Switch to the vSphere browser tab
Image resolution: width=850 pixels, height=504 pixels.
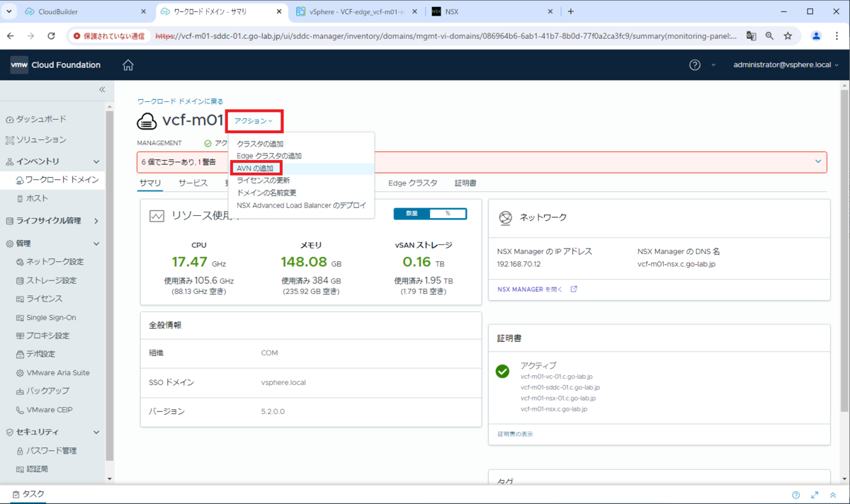[x=356, y=11]
